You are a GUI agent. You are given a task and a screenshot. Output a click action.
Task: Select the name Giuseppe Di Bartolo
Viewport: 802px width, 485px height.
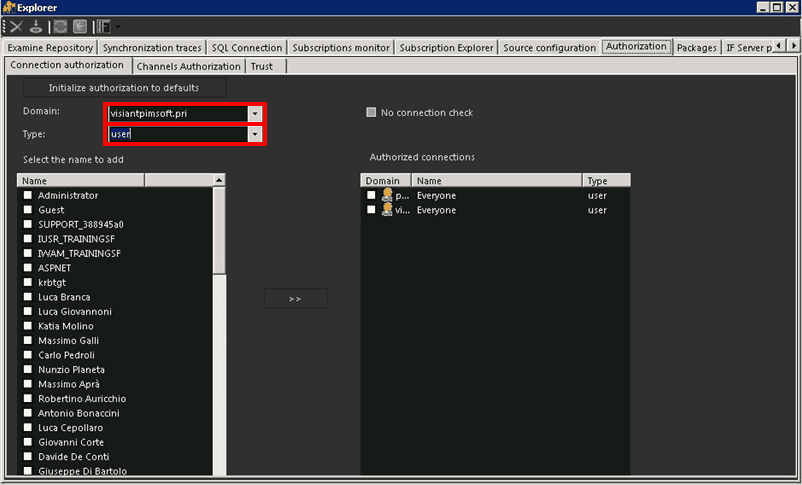point(82,471)
